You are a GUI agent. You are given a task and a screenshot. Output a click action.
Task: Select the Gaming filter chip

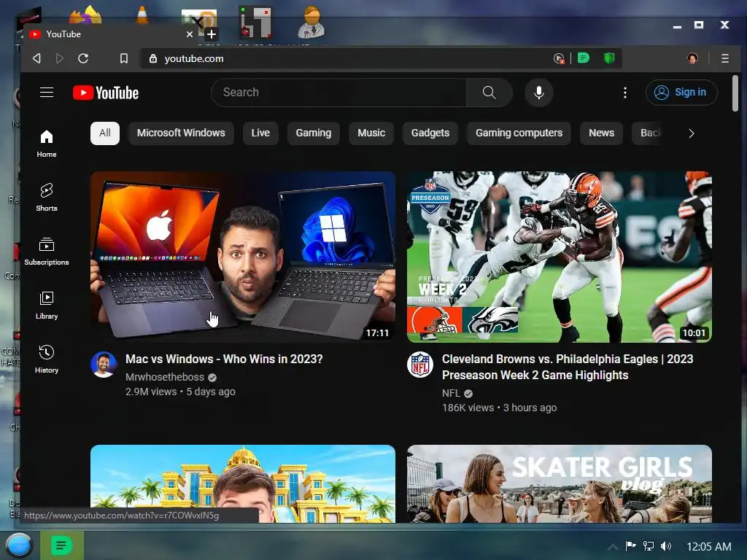pos(314,133)
